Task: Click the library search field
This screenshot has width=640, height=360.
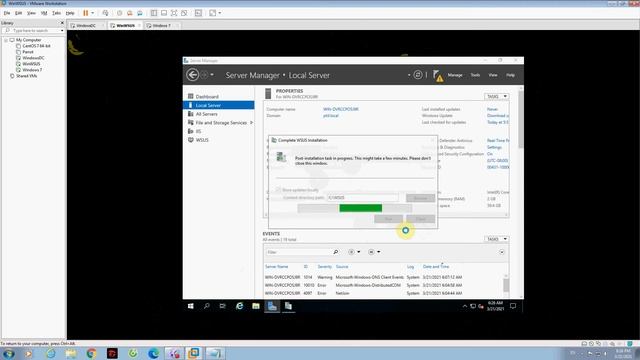Action: pyautogui.click(x=34, y=31)
